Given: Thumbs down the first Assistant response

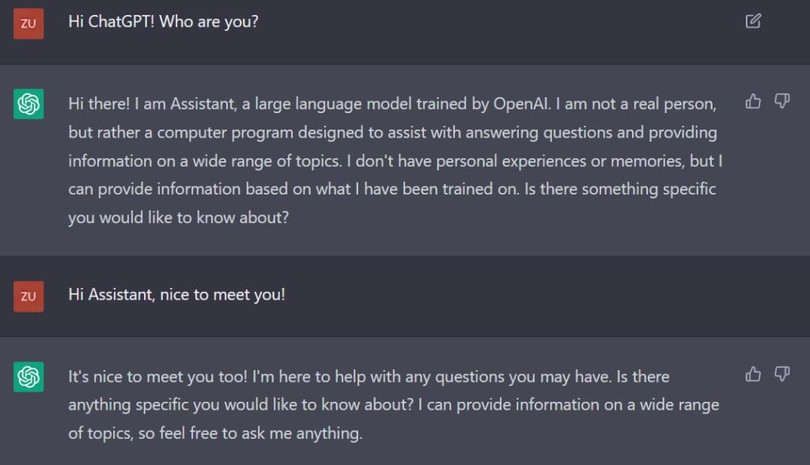Looking at the screenshot, I should 782,101.
